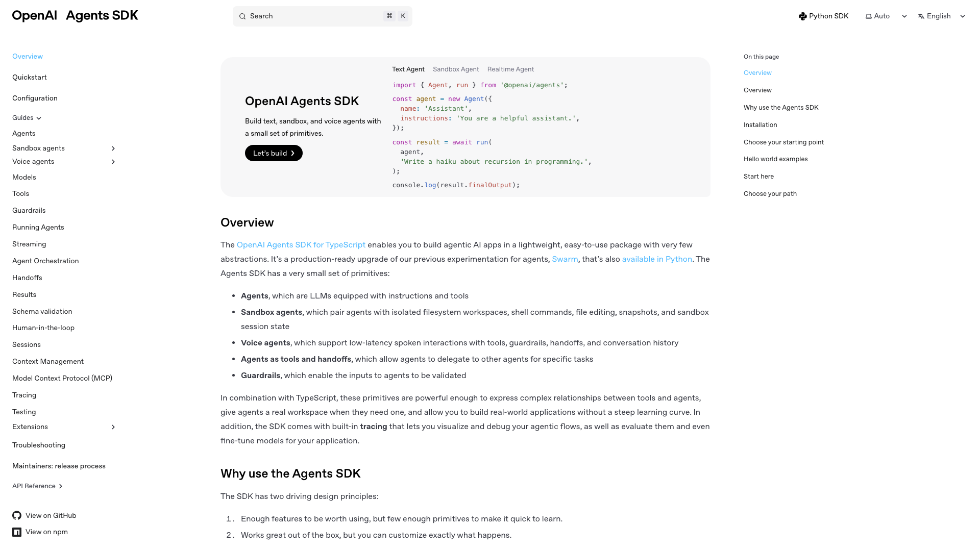Open the available in Python link
This screenshot has width=980, height=551.
point(657,259)
